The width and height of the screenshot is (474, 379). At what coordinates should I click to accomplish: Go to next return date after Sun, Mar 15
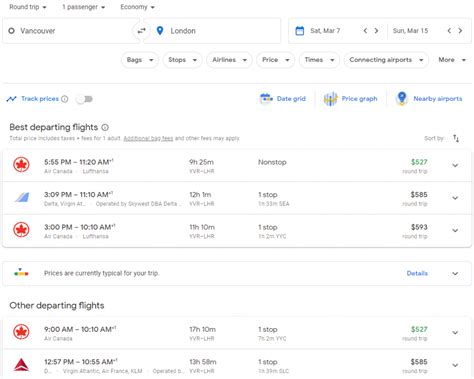tap(460, 31)
